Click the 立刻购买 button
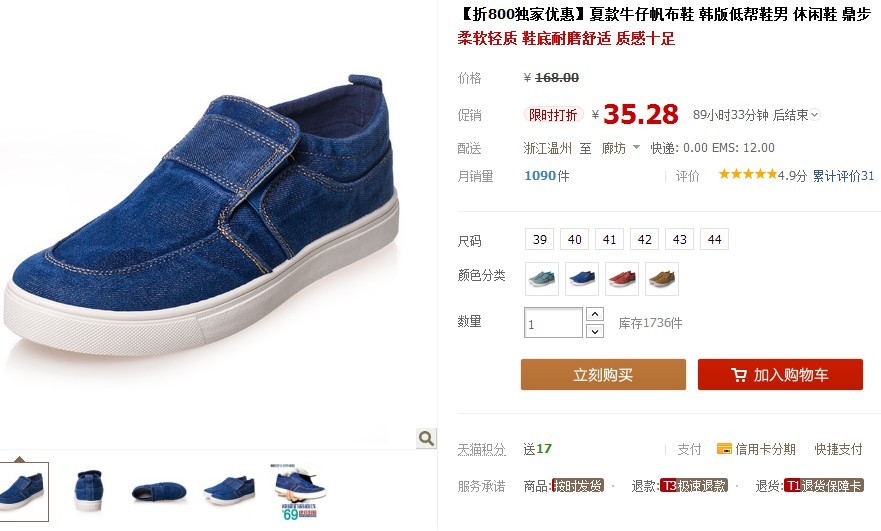The height and width of the screenshot is (531, 881). [x=603, y=375]
